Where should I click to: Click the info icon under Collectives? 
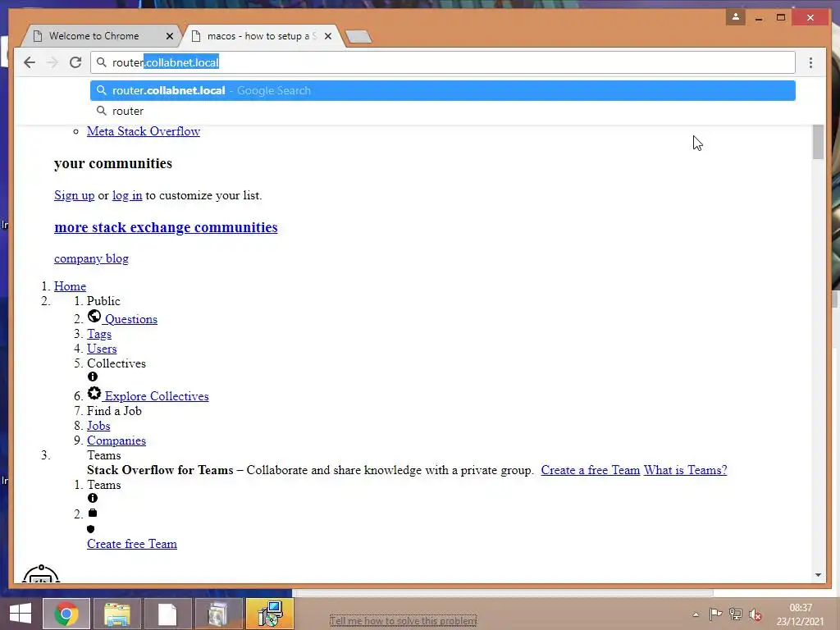[92, 377]
